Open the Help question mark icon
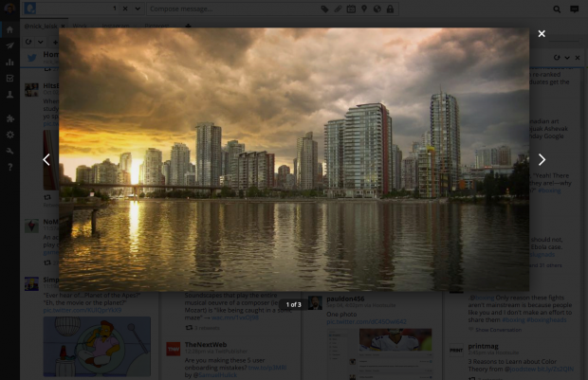Viewport: 588px width, 380px height. click(9, 167)
